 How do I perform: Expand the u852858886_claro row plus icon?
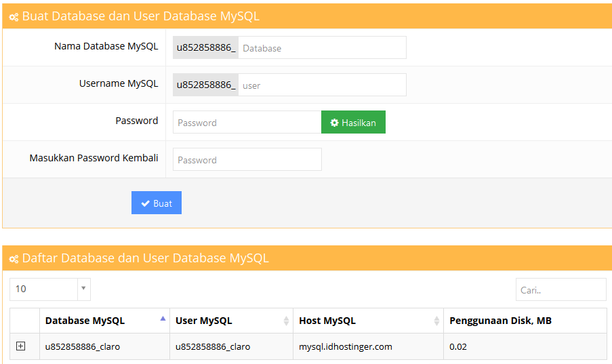21,346
